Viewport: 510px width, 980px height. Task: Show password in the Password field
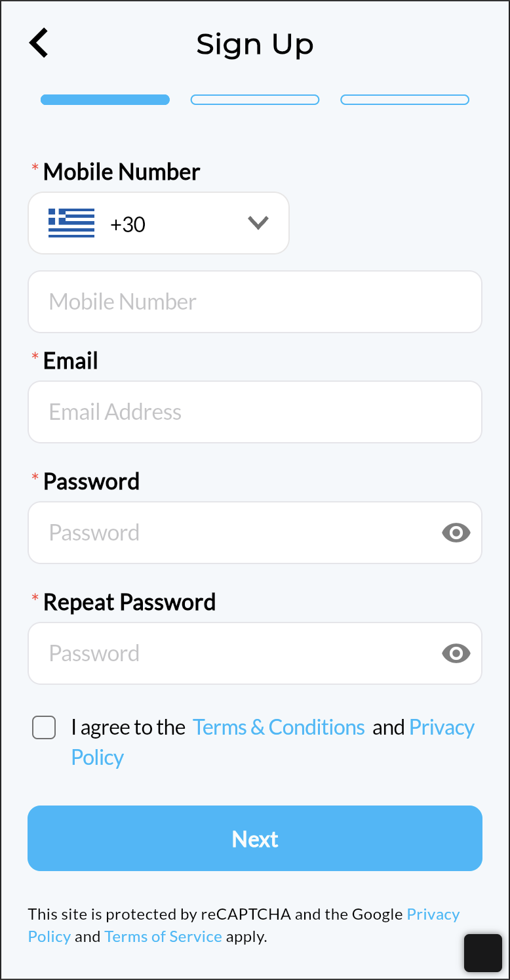[x=456, y=533]
